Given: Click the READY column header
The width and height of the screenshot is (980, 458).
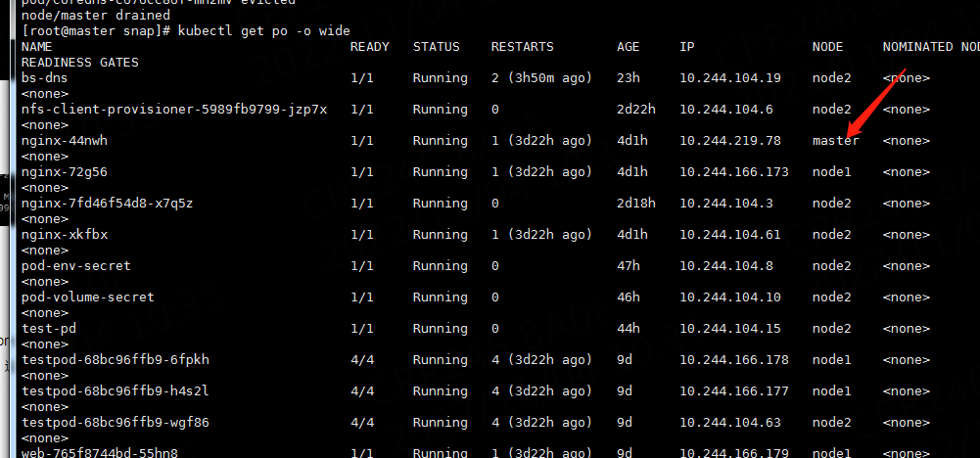Looking at the screenshot, I should coord(369,47).
